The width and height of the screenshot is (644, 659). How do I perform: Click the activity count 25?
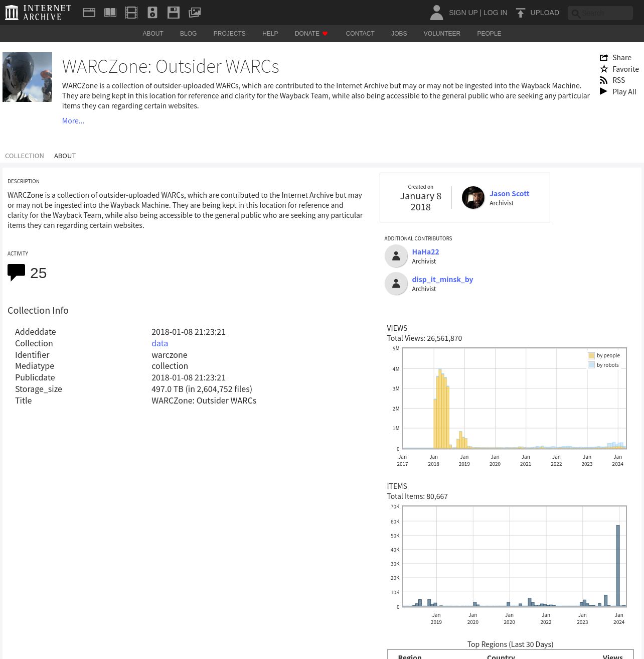point(38,273)
